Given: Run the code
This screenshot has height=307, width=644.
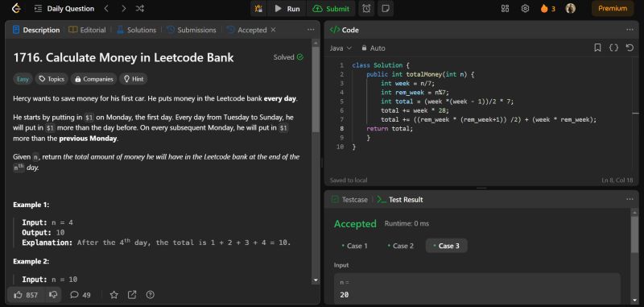Looking at the screenshot, I should 287,9.
